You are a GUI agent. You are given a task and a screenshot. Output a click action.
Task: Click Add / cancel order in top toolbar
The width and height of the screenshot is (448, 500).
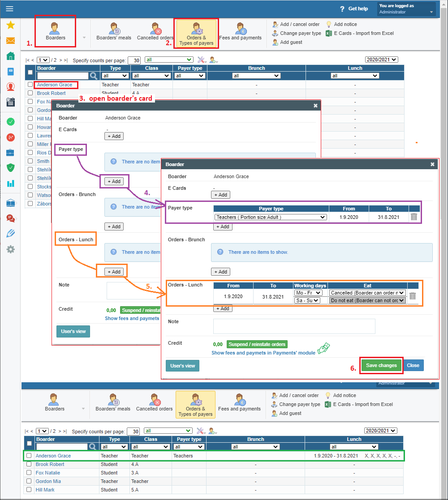point(296,24)
